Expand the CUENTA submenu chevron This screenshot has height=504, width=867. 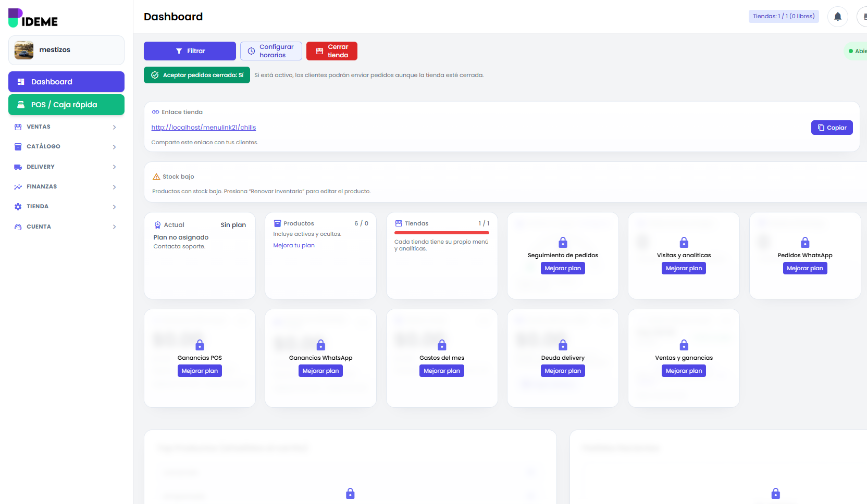tap(114, 227)
